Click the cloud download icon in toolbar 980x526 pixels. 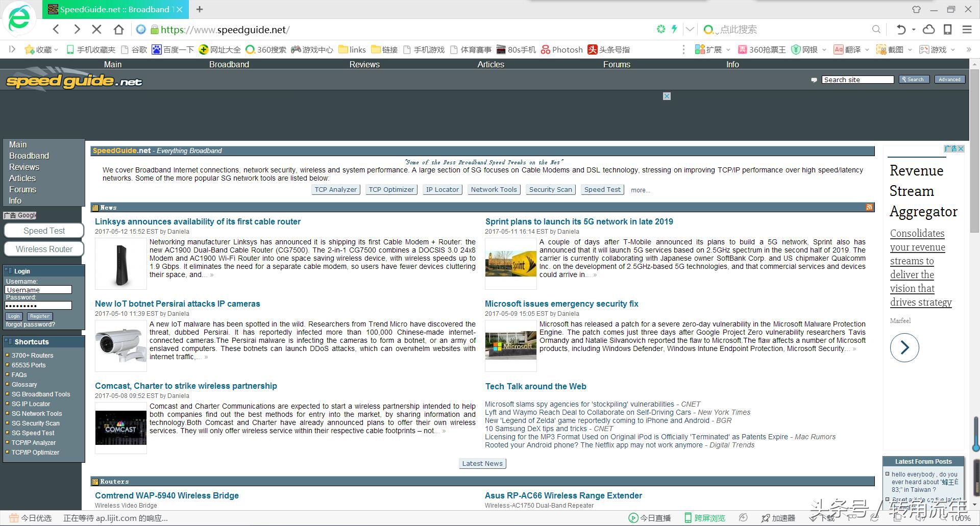tap(929, 30)
